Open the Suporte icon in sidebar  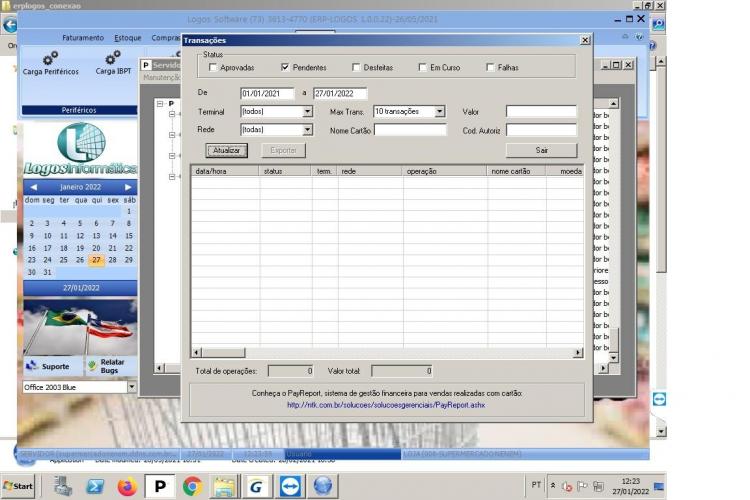32,366
